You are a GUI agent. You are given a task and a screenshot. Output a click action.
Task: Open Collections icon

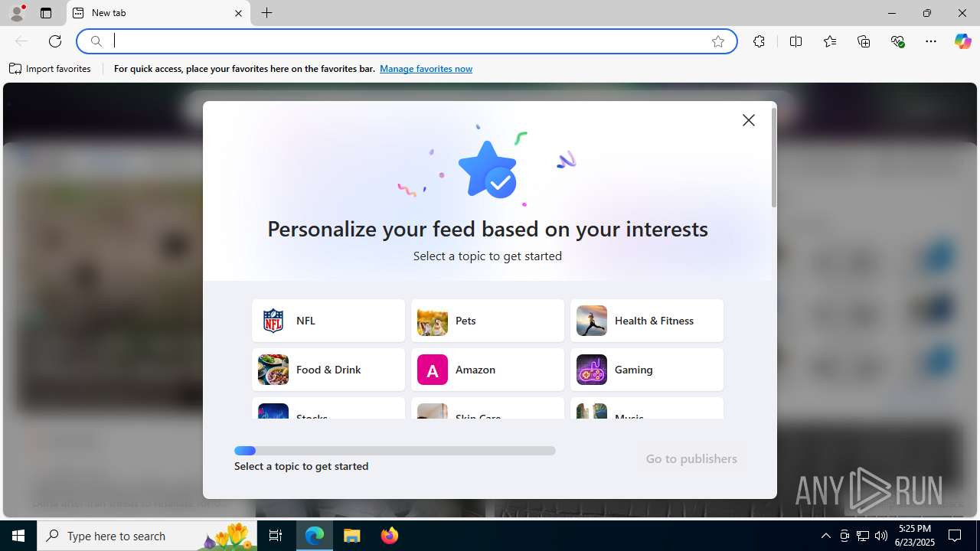tap(864, 41)
